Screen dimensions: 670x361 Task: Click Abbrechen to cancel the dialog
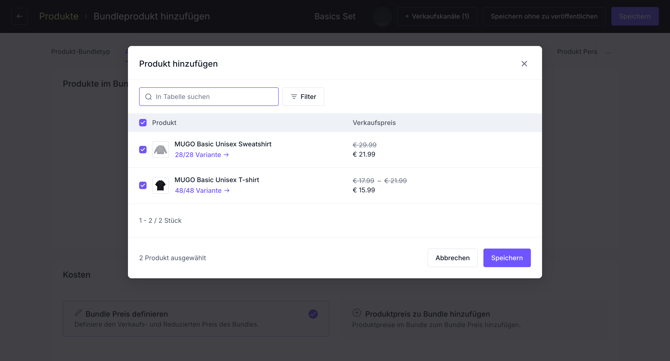453,258
